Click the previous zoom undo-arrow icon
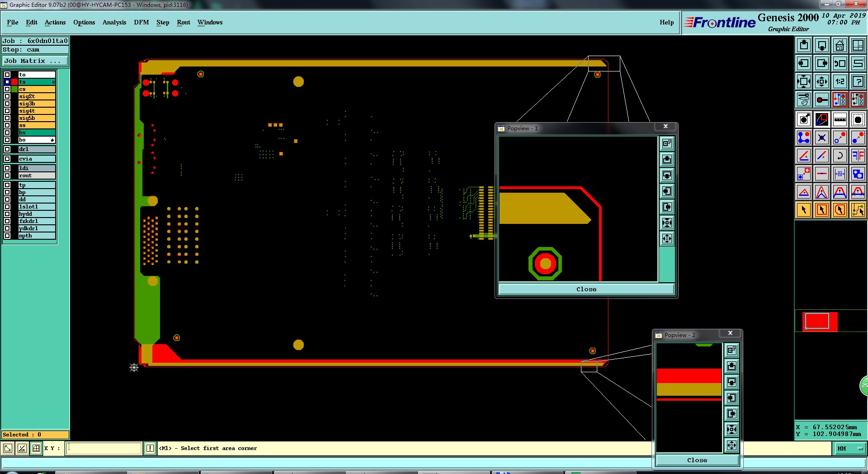This screenshot has width=868, height=474. [840, 63]
